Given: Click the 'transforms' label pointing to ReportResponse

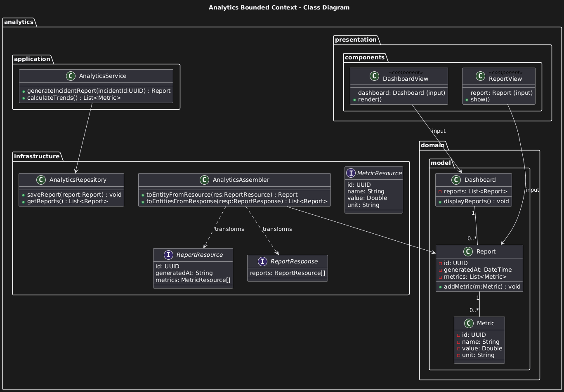Looking at the screenshot, I should coord(277,229).
